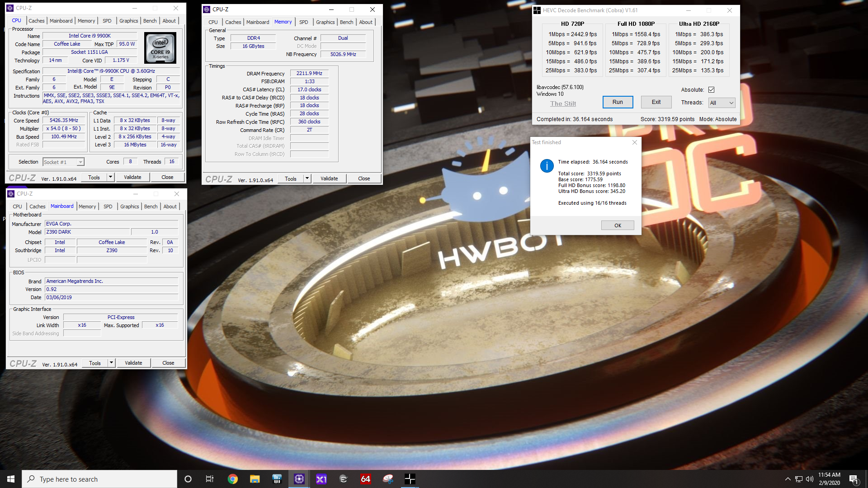Click the CPU-Z CPU window title icon
The width and height of the screenshot is (868, 488).
pos(10,8)
